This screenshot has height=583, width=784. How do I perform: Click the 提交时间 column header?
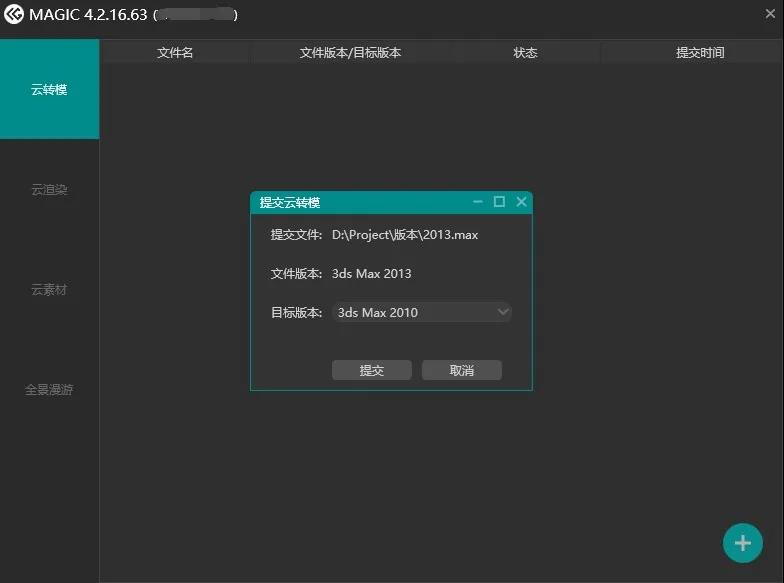[x=700, y=53]
